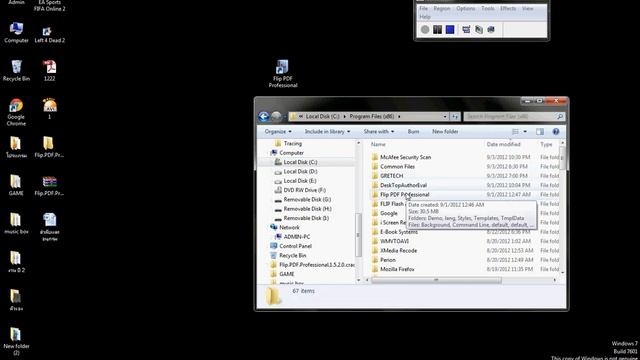Click the arrow after Program Files (x86) breadcrumb

[x=399, y=117]
